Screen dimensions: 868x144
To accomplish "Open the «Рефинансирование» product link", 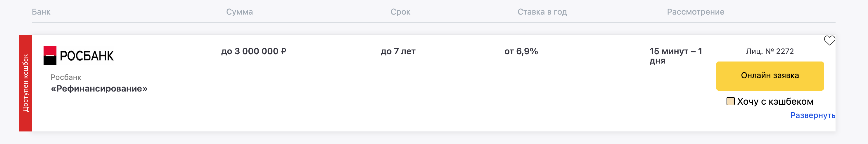I will pos(99,89).
